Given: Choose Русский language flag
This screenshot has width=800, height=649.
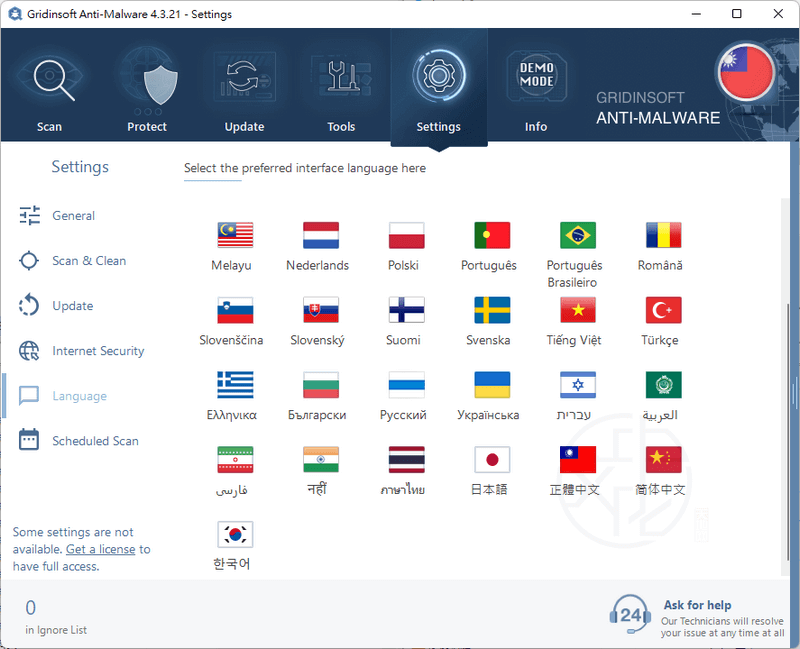Looking at the screenshot, I should 407,385.
